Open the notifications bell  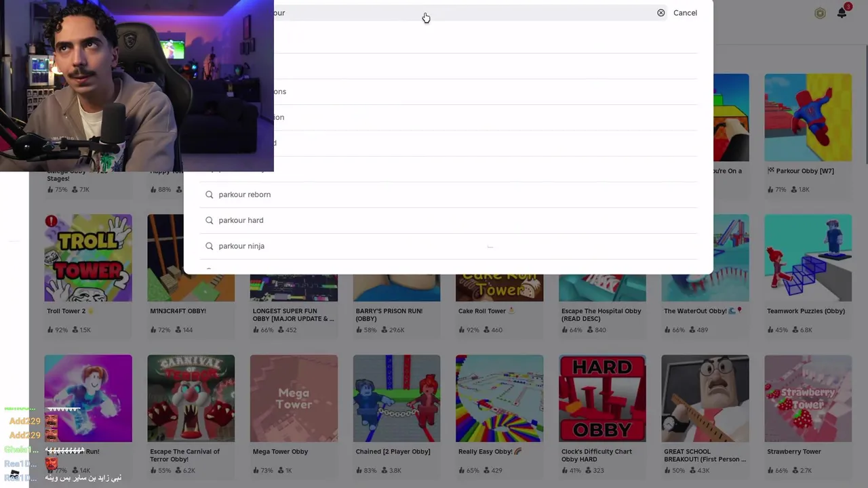coord(842,13)
